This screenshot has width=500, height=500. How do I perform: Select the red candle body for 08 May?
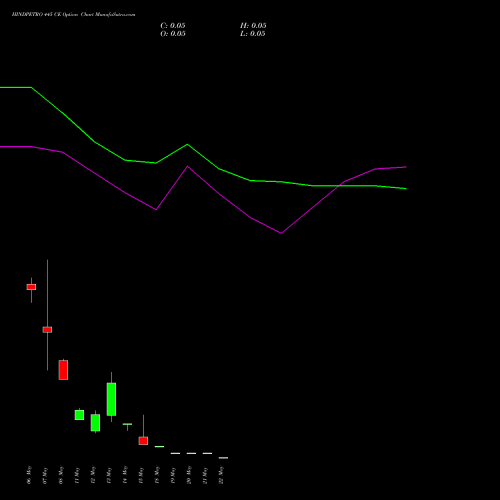63,370
